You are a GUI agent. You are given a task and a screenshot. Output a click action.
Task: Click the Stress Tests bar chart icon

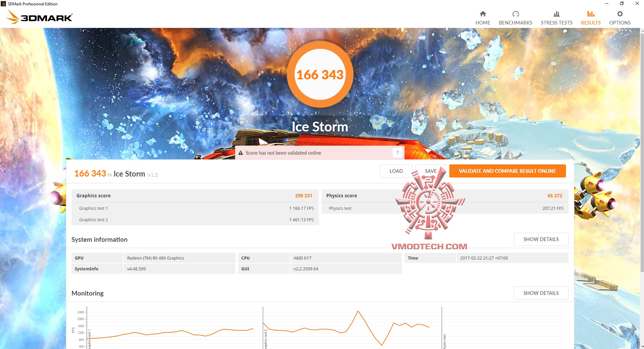click(x=557, y=14)
